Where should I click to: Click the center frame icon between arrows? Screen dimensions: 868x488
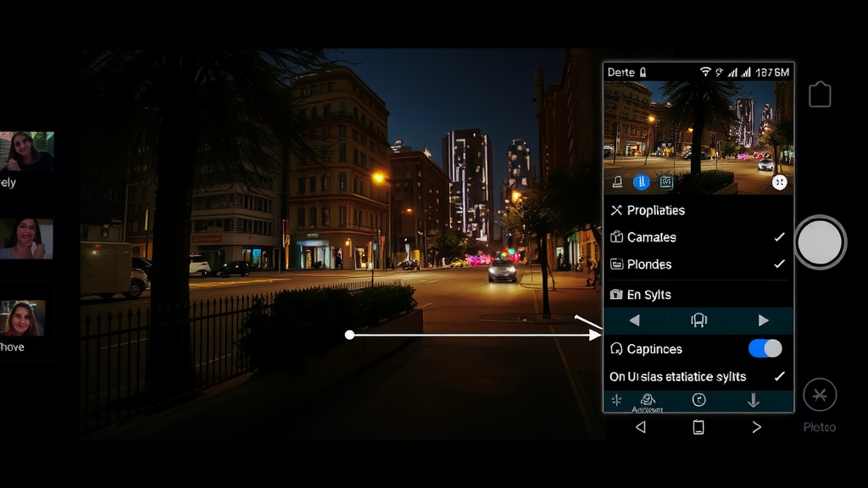coord(698,320)
